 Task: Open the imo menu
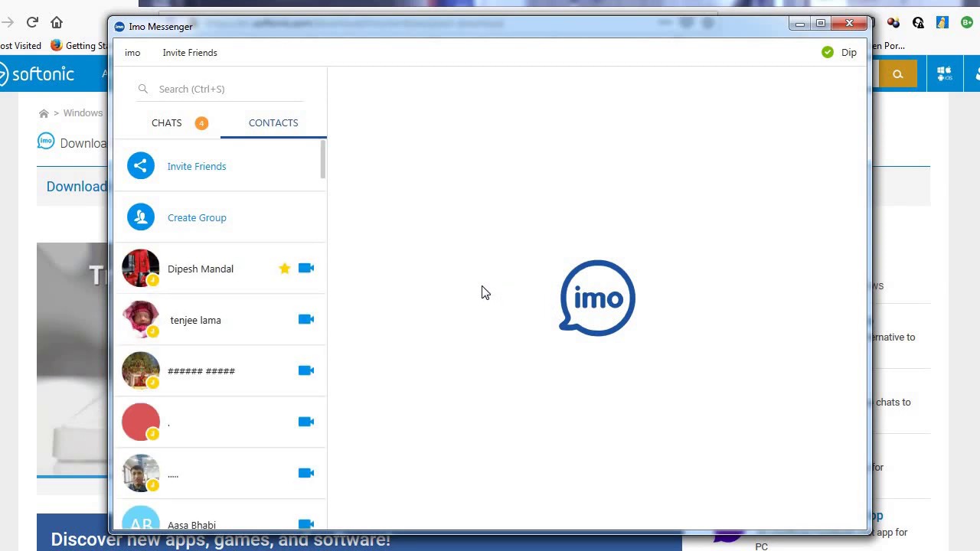click(x=132, y=53)
